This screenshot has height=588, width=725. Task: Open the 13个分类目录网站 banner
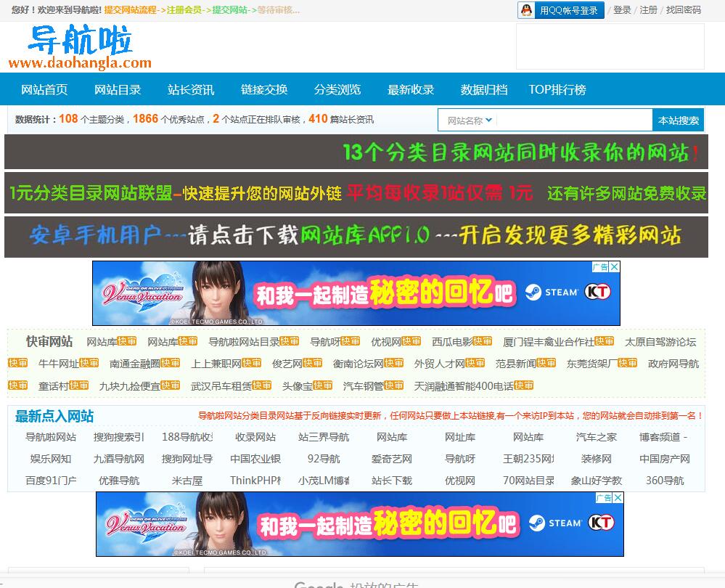[x=356, y=152]
